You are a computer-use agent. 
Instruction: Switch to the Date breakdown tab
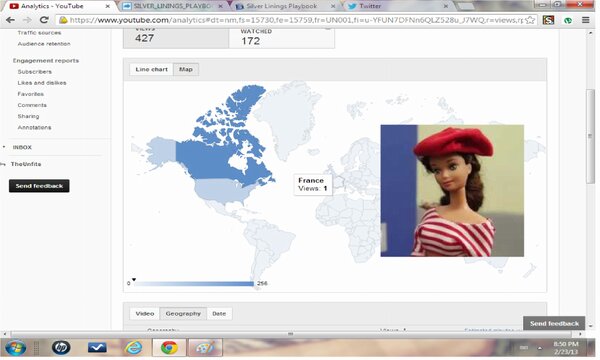coord(219,313)
